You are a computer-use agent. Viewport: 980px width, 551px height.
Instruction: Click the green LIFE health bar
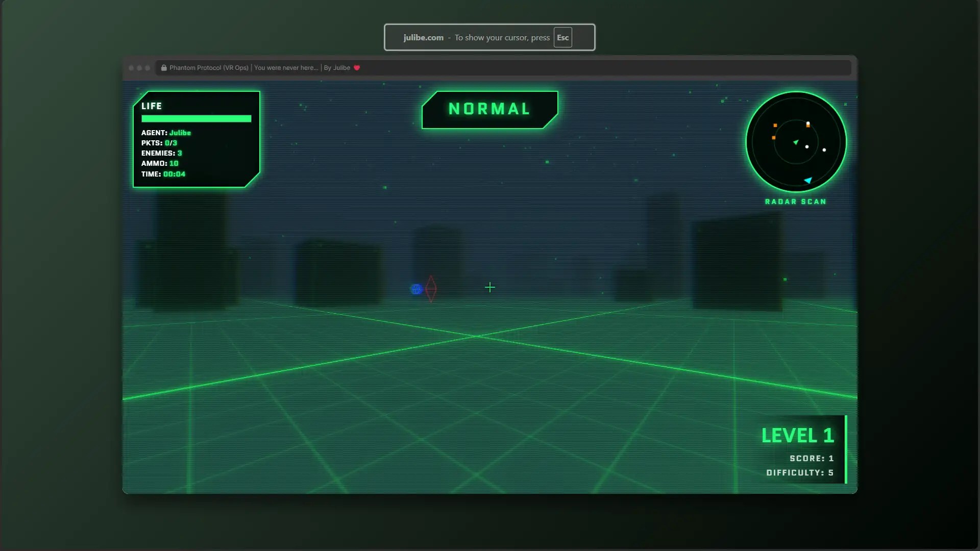(196, 119)
